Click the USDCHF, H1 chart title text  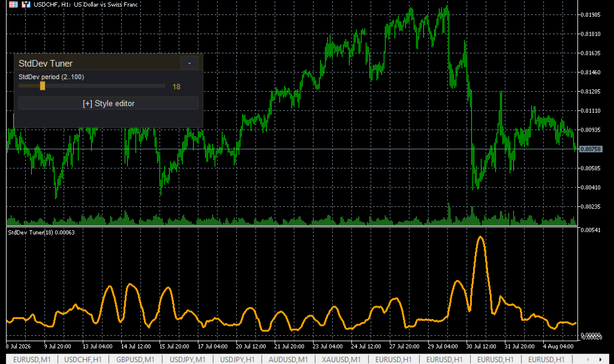pos(85,5)
